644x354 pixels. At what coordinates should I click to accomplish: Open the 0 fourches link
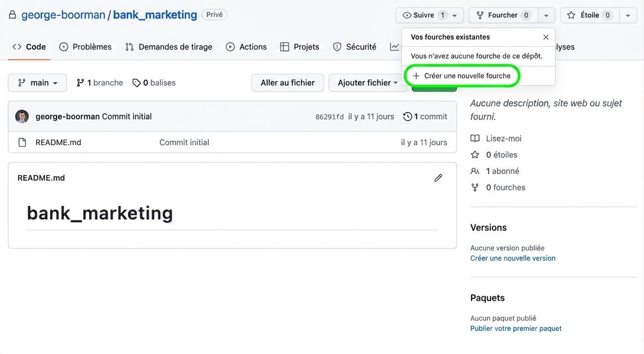coord(498,187)
